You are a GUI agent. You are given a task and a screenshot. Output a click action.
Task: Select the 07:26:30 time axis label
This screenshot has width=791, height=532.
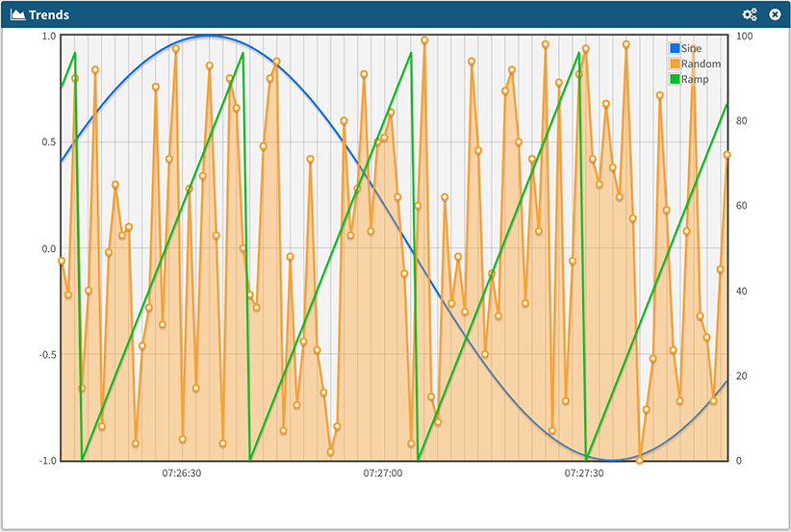point(181,473)
